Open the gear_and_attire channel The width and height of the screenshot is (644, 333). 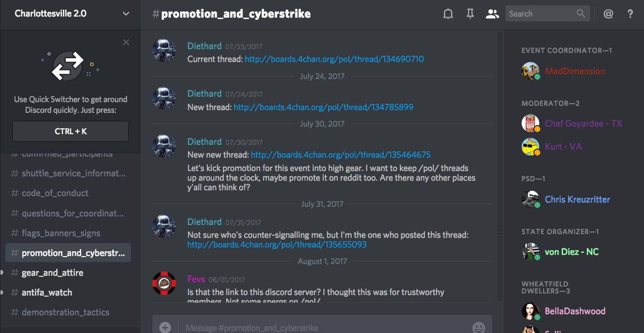(x=52, y=273)
